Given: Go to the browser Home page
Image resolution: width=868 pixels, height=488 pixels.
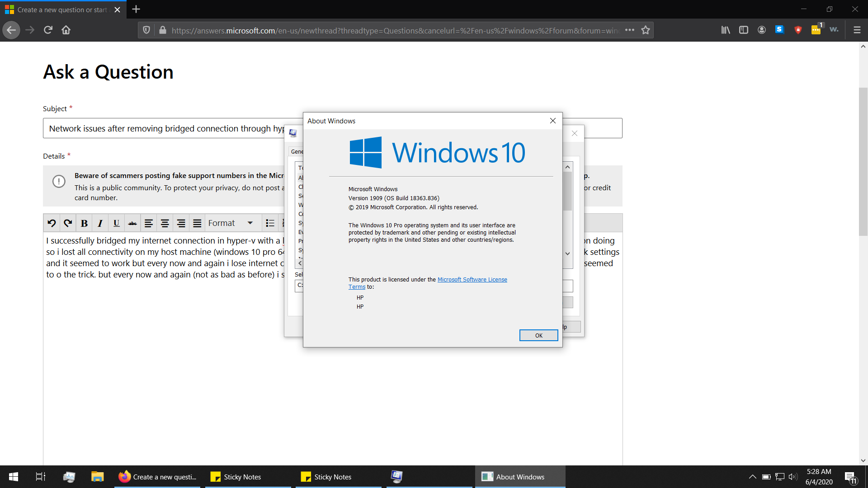Looking at the screenshot, I should click(66, 30).
